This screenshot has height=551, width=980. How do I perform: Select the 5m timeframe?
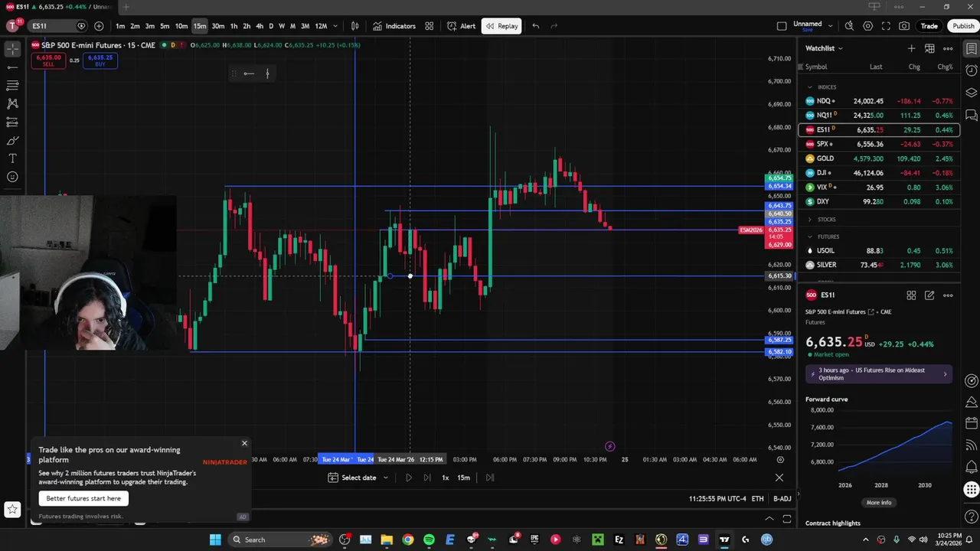(x=165, y=26)
